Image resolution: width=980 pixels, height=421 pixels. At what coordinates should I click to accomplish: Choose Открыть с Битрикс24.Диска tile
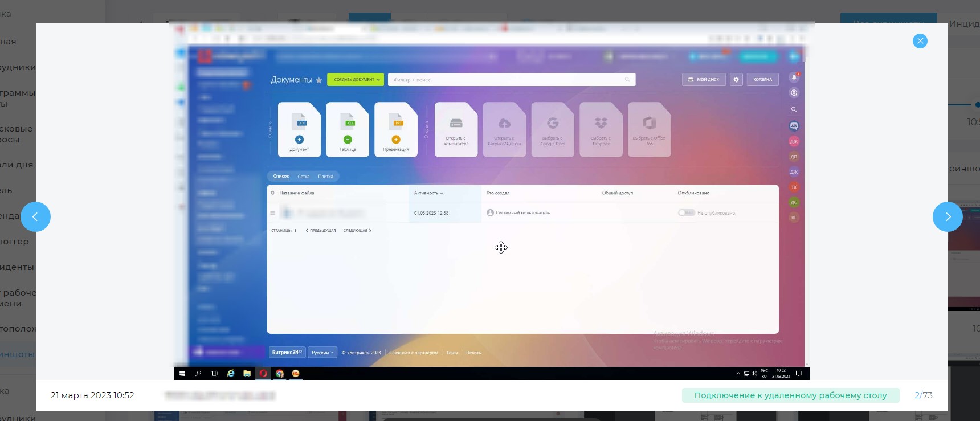(505, 129)
